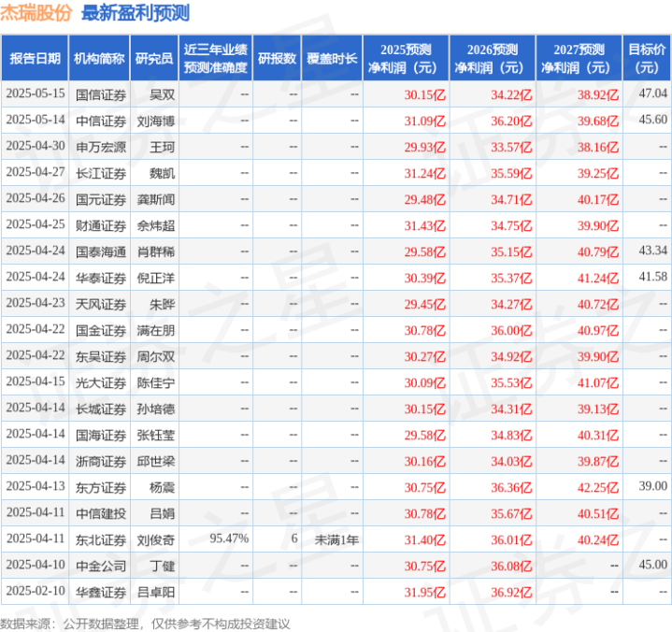Click target price 41.58
Screen dimensions: 672x632
coord(652,277)
